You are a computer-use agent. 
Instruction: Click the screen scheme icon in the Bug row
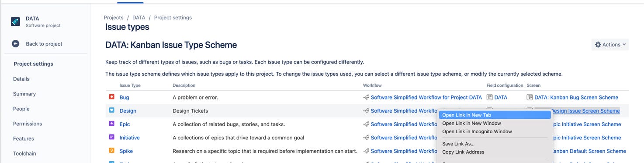tap(530, 97)
